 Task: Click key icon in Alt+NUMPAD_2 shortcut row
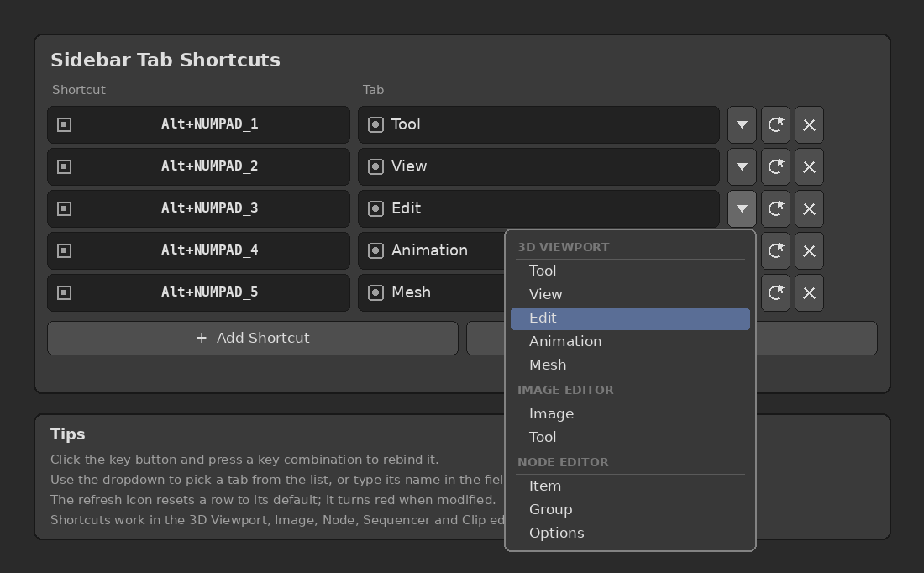pos(64,167)
